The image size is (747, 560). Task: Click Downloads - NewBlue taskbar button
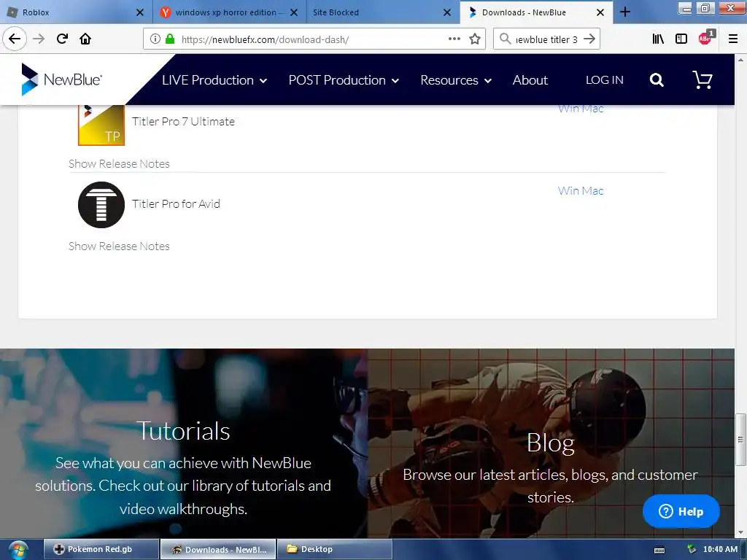[x=217, y=549]
